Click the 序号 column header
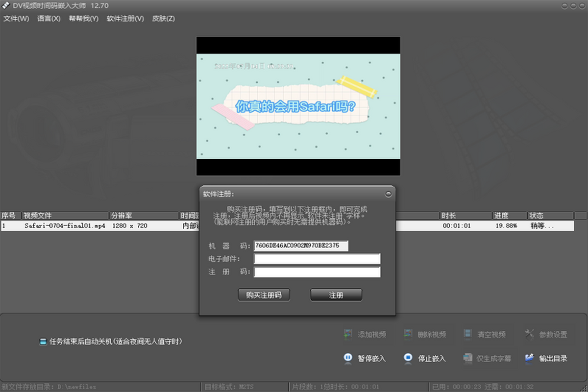 (x=11, y=216)
